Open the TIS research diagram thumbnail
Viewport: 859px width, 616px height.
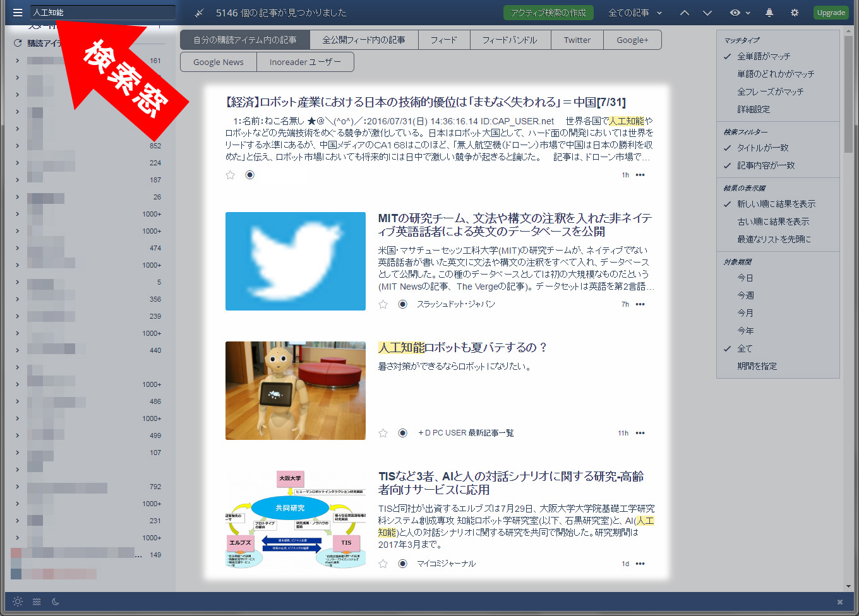296,519
